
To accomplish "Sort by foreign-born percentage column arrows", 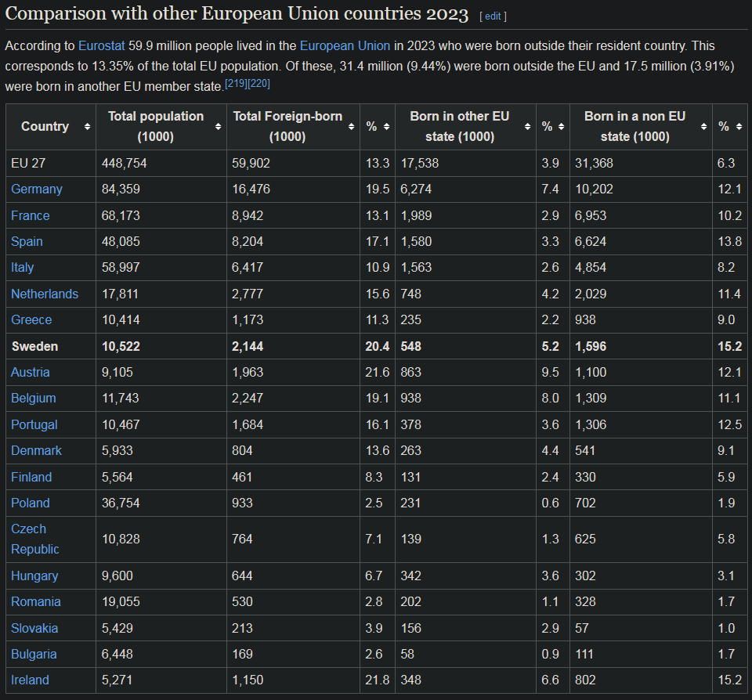I will pyautogui.click(x=386, y=127).
